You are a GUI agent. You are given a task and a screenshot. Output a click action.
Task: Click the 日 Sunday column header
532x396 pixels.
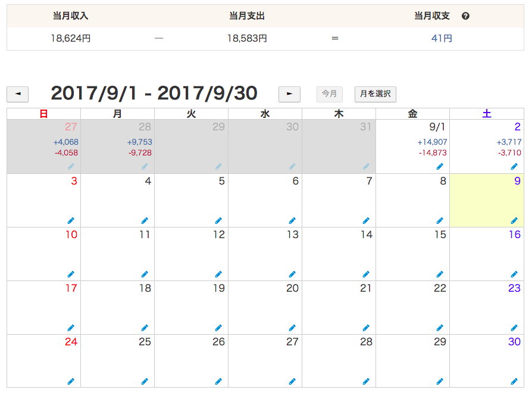pyautogui.click(x=43, y=114)
